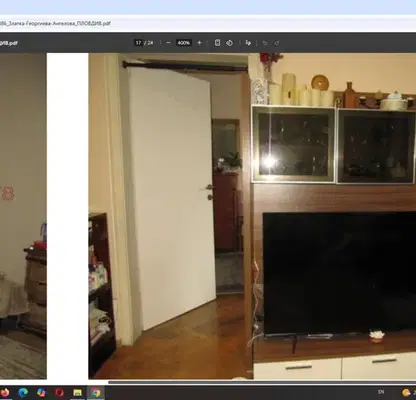Open Firefox from the taskbar

(5, 392)
